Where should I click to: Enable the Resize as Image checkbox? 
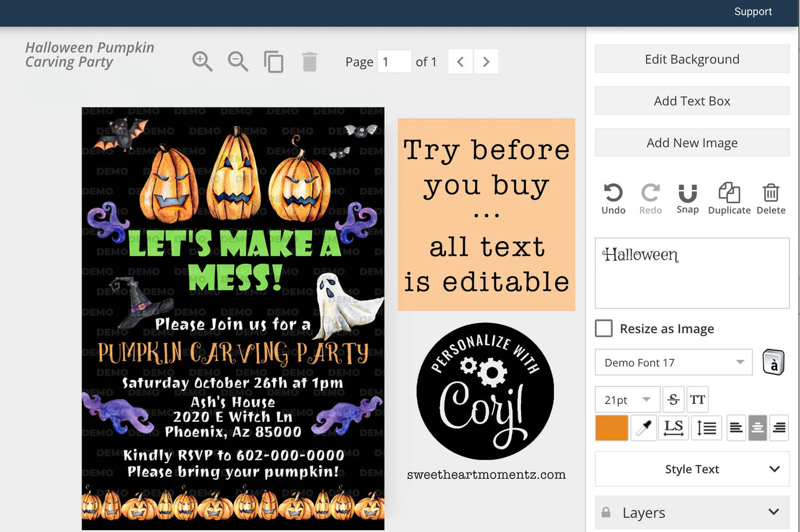pyautogui.click(x=603, y=328)
